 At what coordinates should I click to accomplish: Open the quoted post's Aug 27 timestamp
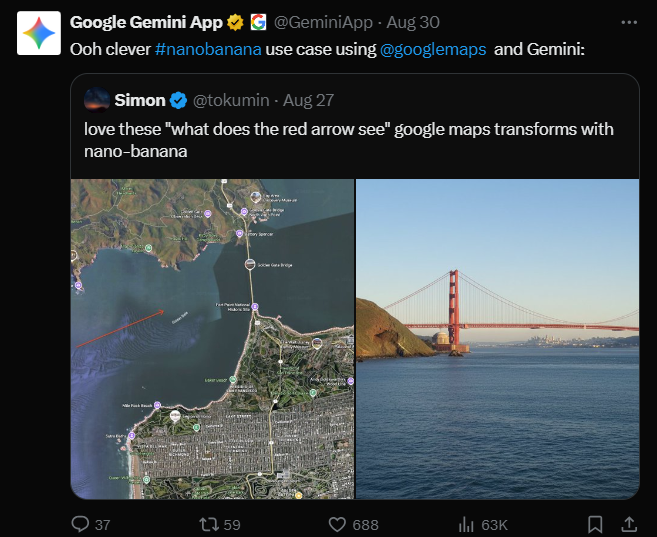308,99
